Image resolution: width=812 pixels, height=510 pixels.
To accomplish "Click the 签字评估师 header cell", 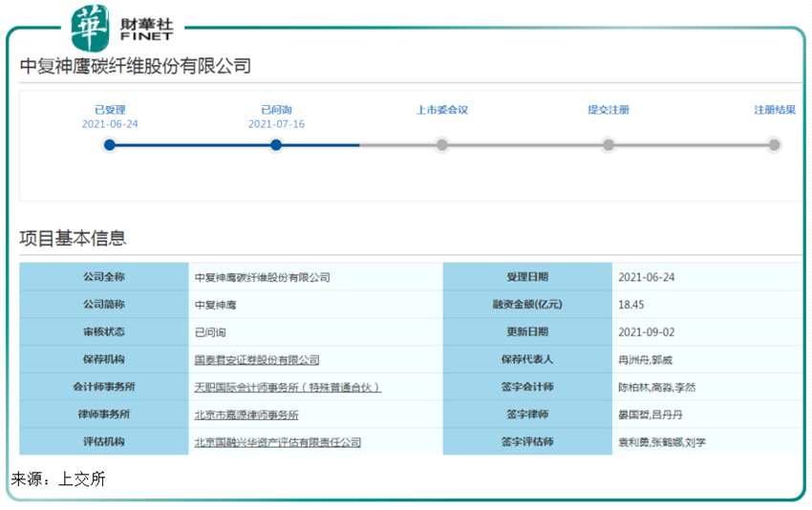I will [x=527, y=441].
